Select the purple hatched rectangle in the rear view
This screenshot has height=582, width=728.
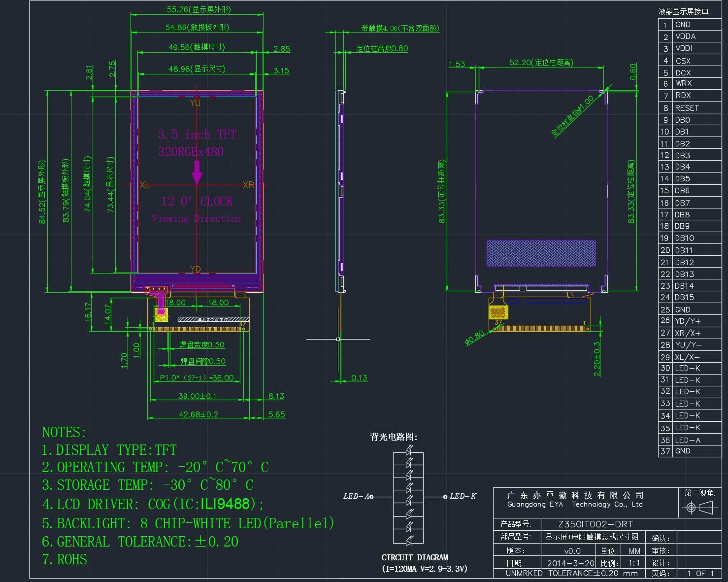pos(541,253)
